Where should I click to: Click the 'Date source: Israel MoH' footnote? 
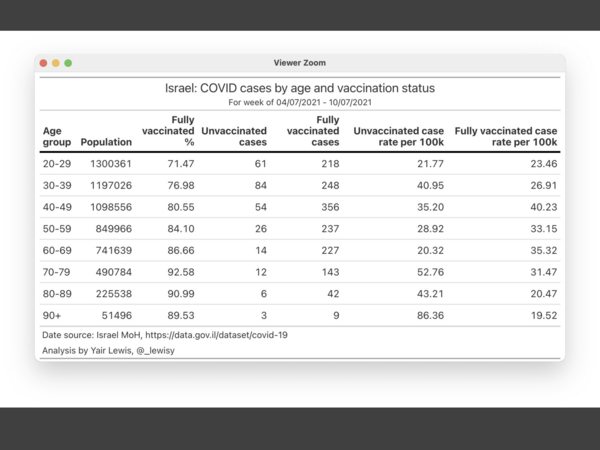[165, 335]
